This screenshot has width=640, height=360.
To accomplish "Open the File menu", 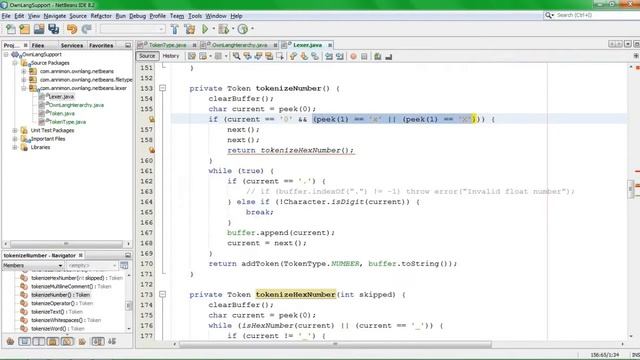I will pos(6,16).
